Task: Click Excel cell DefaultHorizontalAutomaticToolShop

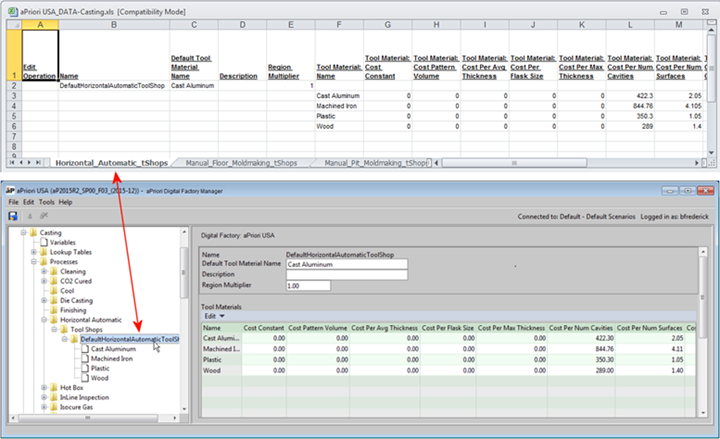Action: tap(113, 85)
